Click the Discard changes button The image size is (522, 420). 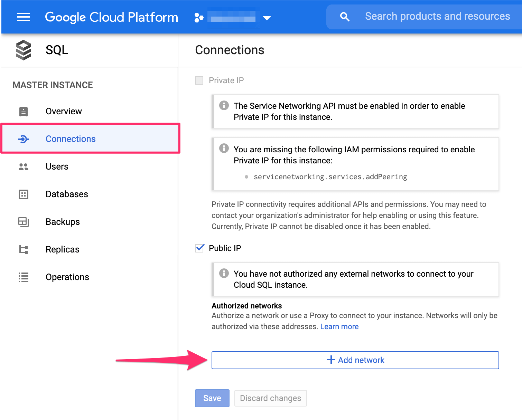tap(270, 398)
